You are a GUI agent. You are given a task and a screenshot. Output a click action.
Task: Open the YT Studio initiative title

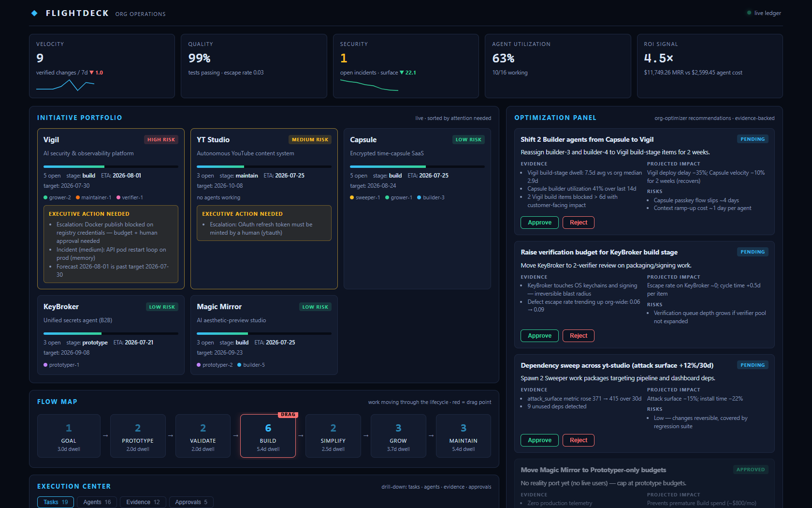click(213, 139)
